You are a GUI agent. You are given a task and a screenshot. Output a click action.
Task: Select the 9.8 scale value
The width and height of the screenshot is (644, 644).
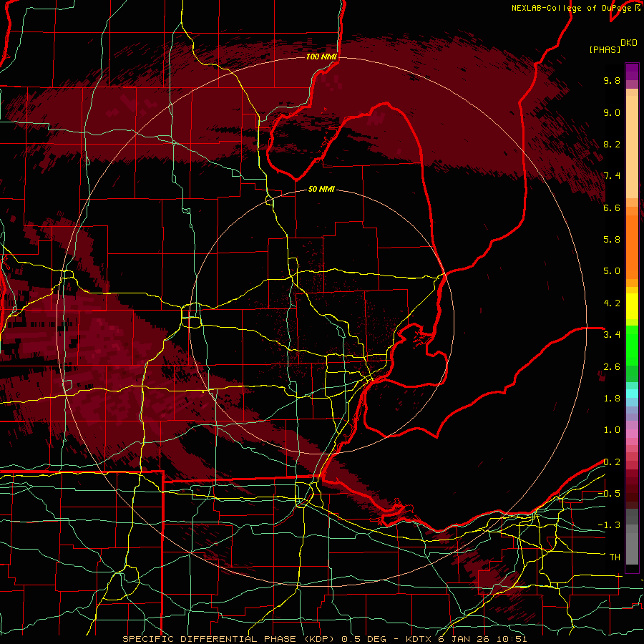coord(612,80)
